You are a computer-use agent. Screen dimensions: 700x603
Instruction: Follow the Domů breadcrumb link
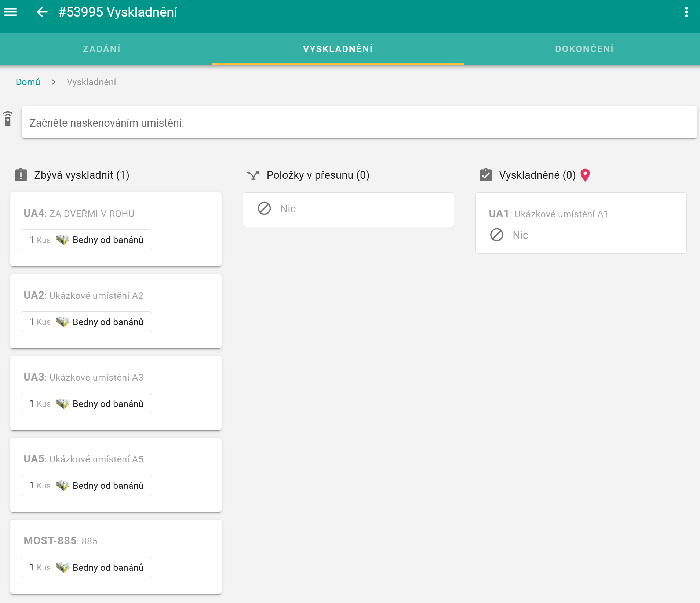click(28, 82)
